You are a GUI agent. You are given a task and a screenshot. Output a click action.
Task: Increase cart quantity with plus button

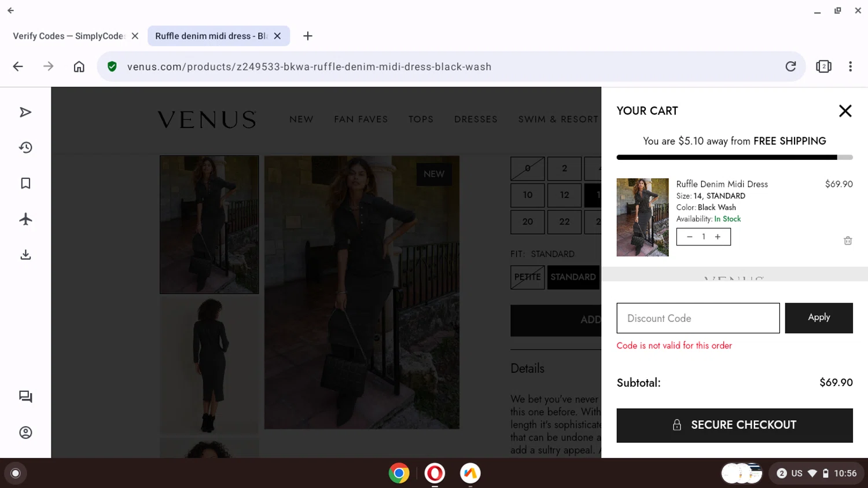[x=718, y=237]
